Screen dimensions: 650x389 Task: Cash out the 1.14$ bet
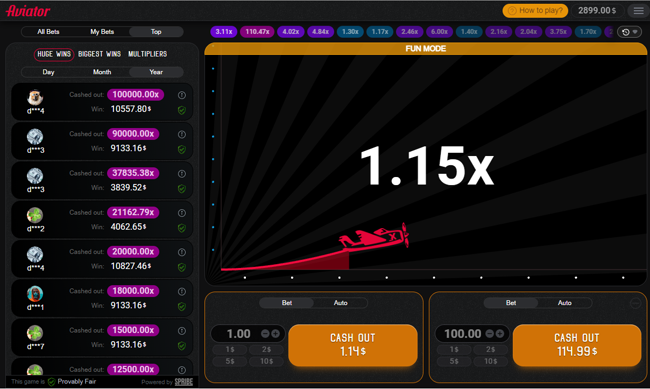pos(353,345)
